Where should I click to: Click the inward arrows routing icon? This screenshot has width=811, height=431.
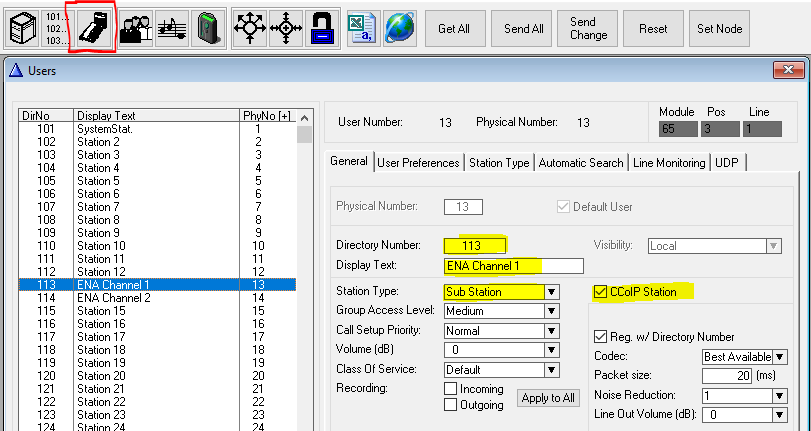tap(286, 28)
